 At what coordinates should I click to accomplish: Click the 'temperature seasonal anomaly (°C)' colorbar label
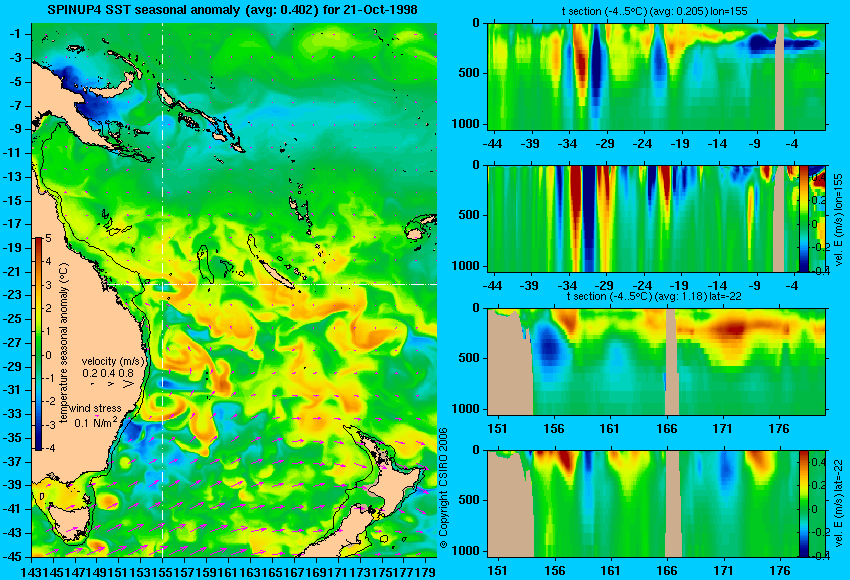point(64,343)
